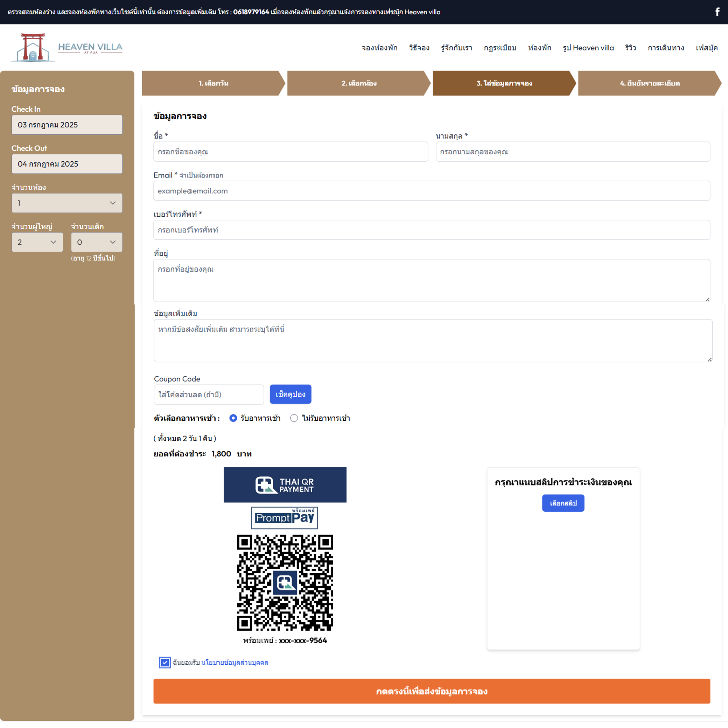Open the กฎระเบียบ menu item
The width and height of the screenshot is (728, 728).
point(500,48)
